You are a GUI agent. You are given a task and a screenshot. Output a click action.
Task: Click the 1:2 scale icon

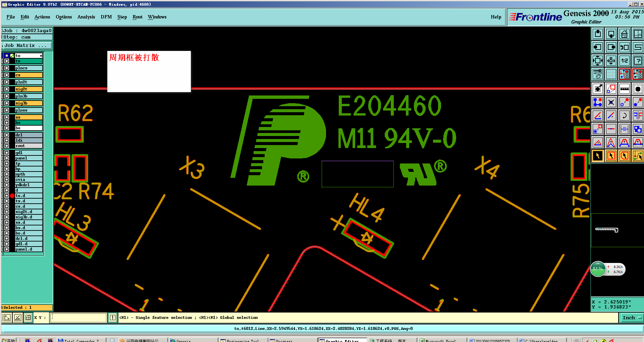pos(625,61)
